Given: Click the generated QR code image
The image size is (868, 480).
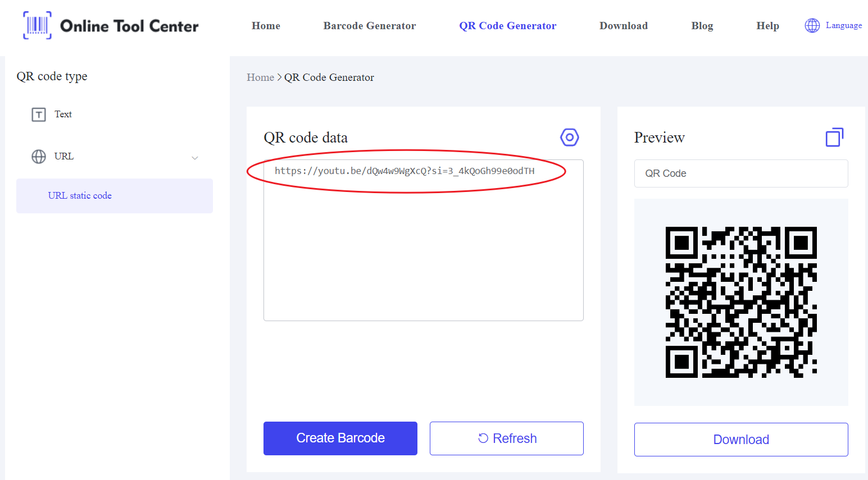Looking at the screenshot, I should click(740, 302).
